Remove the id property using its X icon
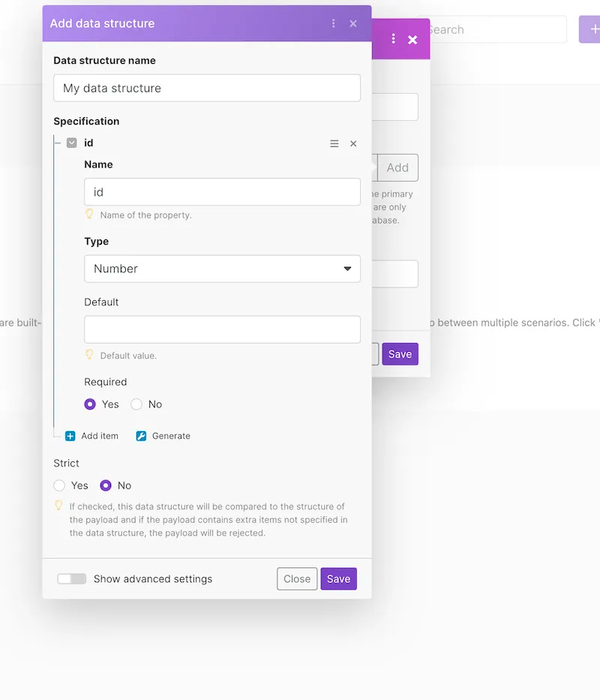Viewport: 600px width, 700px height. tap(353, 143)
